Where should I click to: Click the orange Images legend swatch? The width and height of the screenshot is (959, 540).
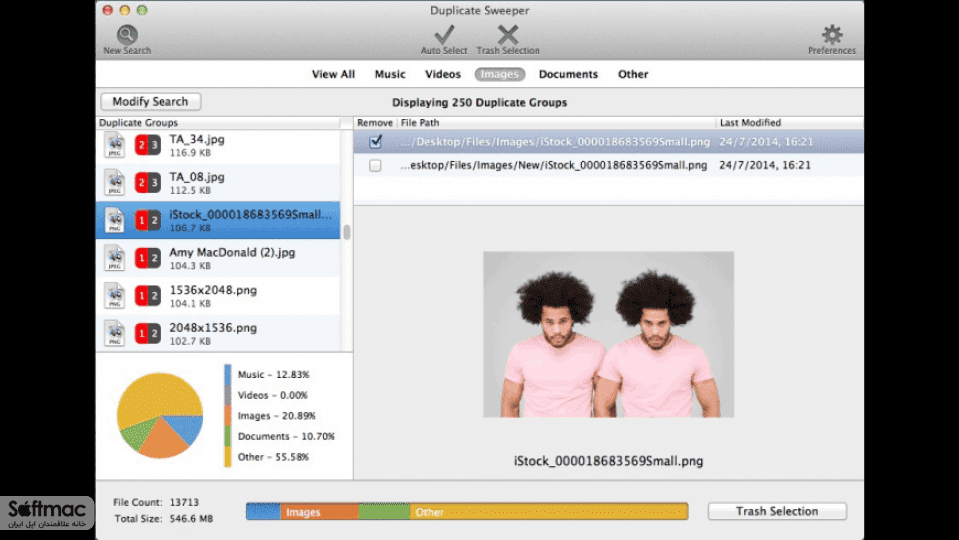pos(228,416)
